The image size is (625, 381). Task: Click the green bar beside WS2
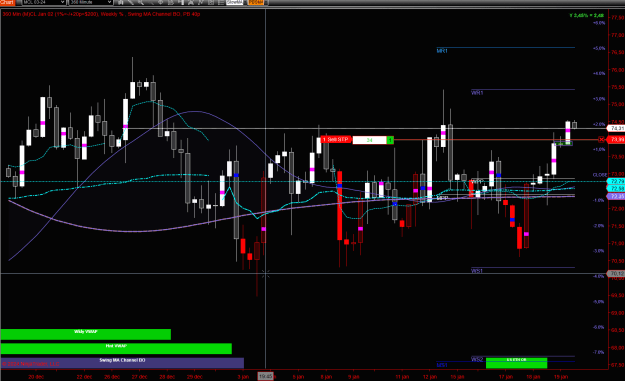click(517, 363)
